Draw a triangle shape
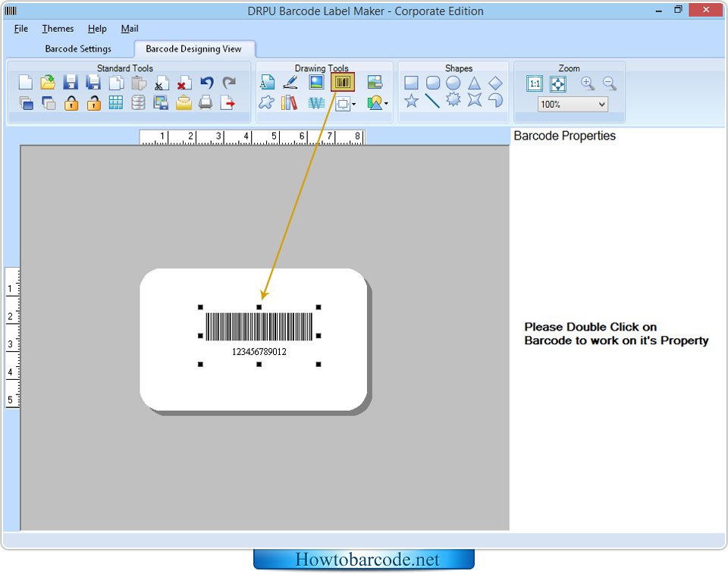 pos(474,83)
